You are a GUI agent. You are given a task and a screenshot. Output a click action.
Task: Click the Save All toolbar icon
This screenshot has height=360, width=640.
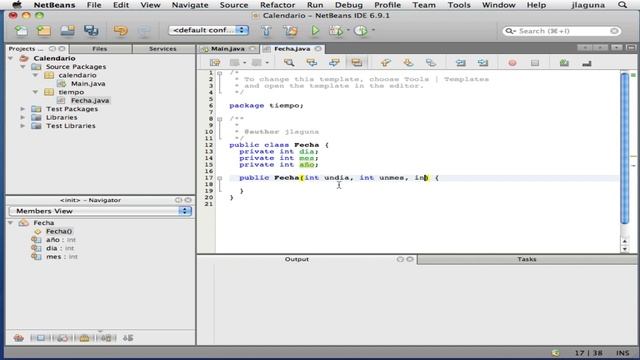91,31
